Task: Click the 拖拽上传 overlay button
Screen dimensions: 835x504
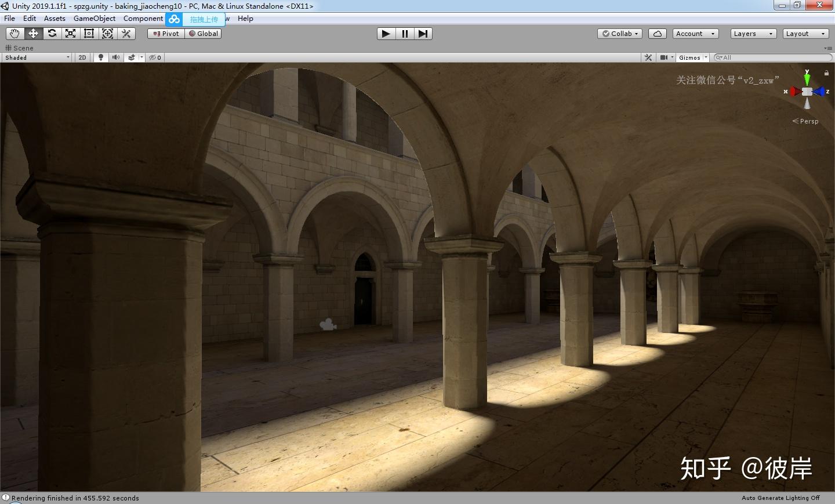Action: [x=204, y=19]
